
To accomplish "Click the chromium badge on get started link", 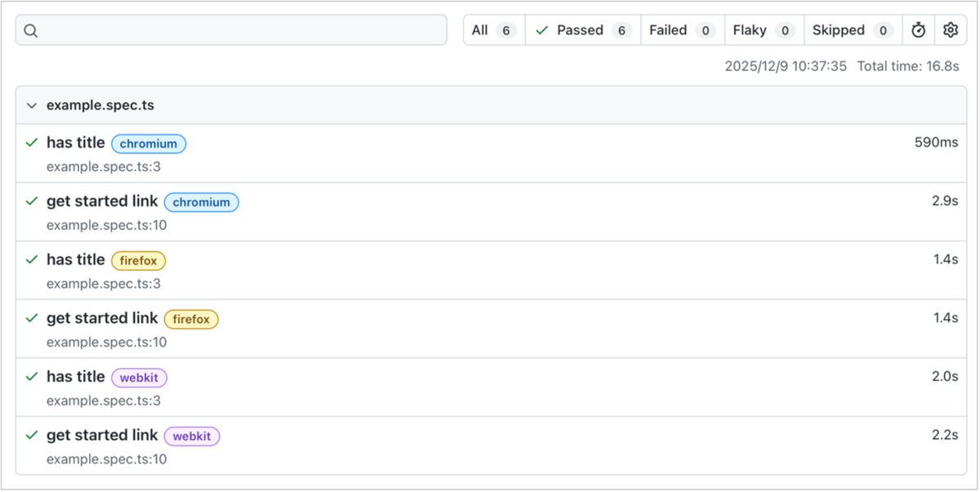I will tap(202, 202).
